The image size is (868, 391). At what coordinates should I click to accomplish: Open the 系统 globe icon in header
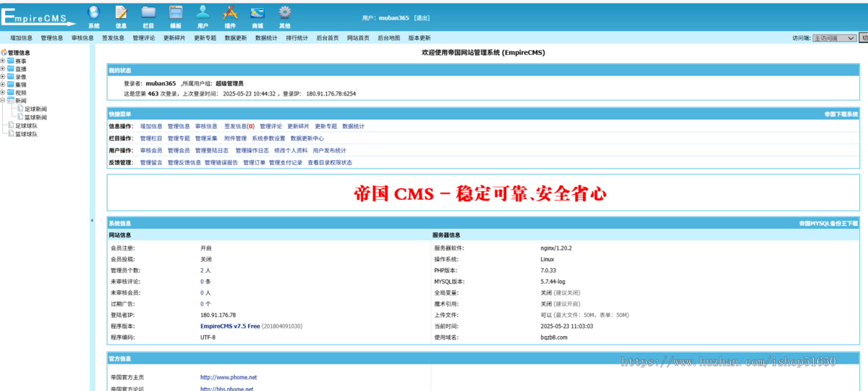point(93,12)
